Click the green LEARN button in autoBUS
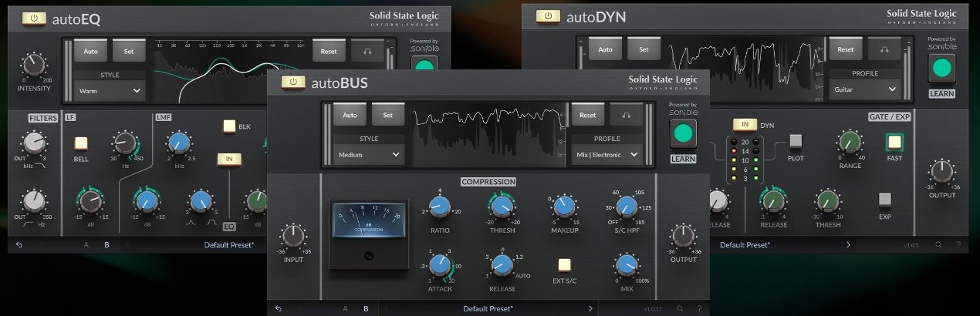Image resolution: width=980 pixels, height=316 pixels. 681,133
